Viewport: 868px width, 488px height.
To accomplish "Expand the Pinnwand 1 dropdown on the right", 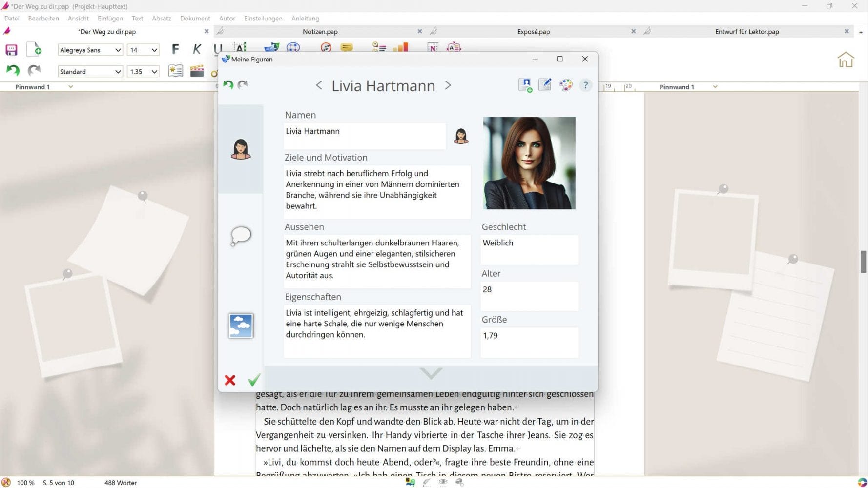I will click(715, 87).
